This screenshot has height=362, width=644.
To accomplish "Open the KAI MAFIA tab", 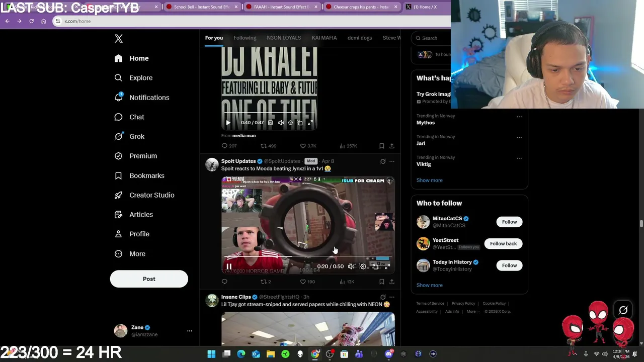I will (324, 38).
